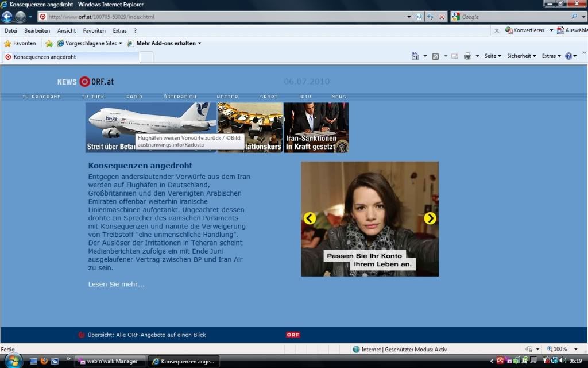This screenshot has width=588, height=368.
Task: Open the 100% zoom level dropdown
Action: point(560,349)
